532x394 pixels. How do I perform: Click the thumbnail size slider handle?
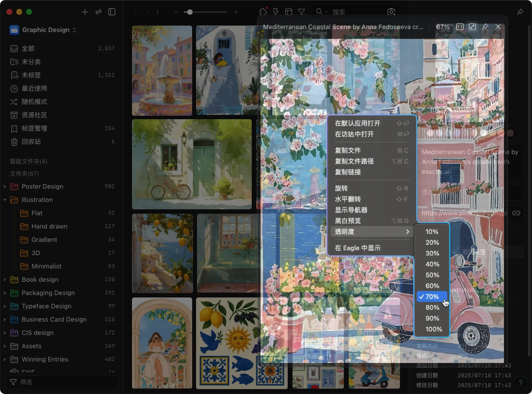point(190,12)
